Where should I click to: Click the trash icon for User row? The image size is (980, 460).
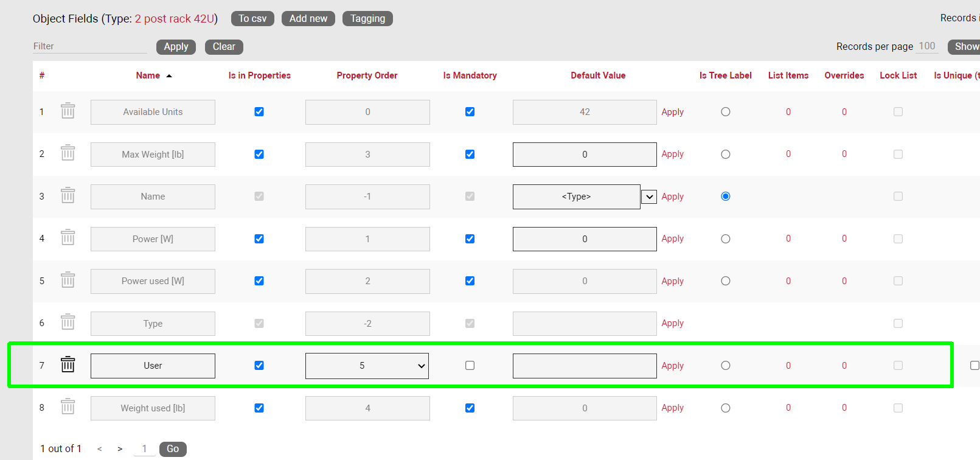tap(68, 365)
